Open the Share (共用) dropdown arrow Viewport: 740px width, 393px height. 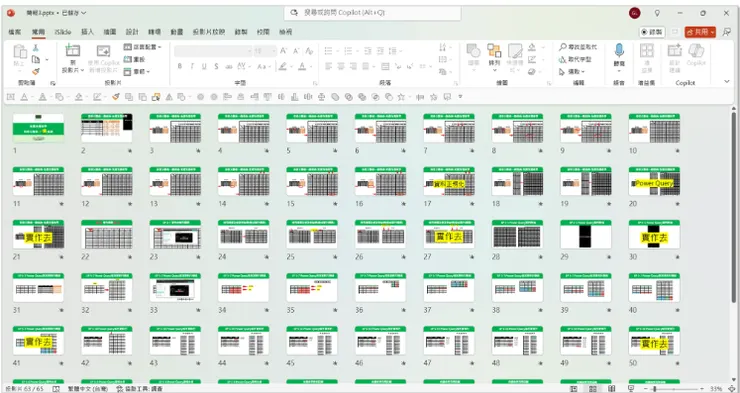(x=712, y=32)
